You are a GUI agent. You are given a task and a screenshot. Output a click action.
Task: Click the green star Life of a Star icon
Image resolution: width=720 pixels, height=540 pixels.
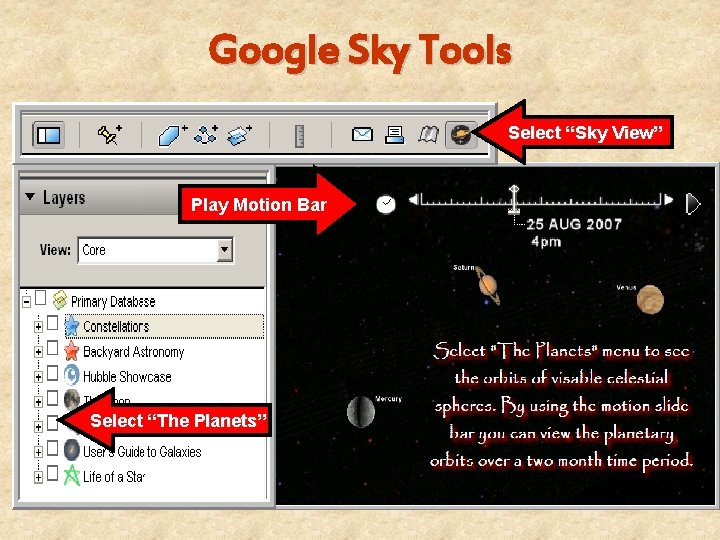pos(72,475)
